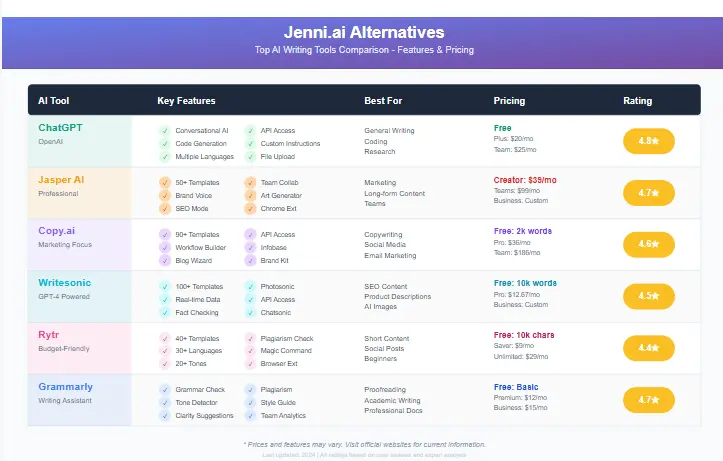Click the 'Creator: $39/mo' price text
Screen dimensions: 723x461
525,180
